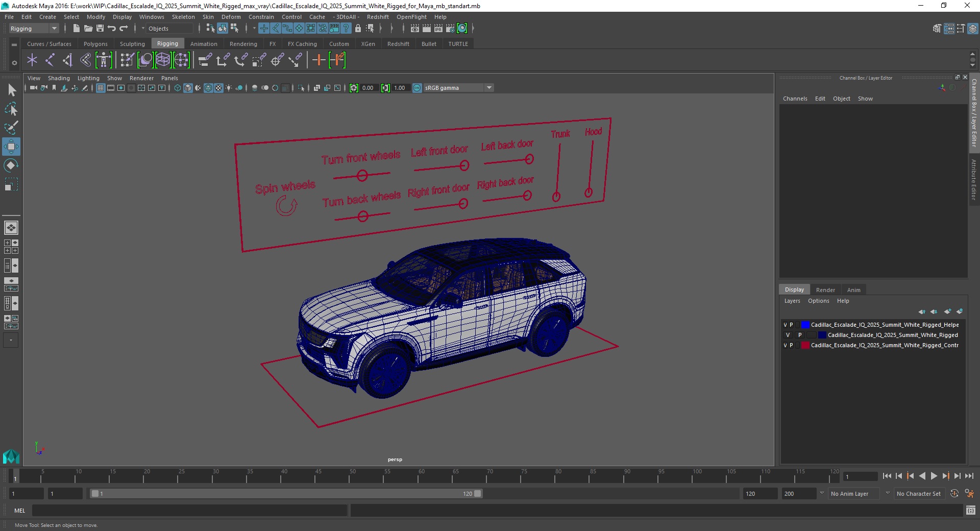Click the time range slider bar

(x=286, y=494)
